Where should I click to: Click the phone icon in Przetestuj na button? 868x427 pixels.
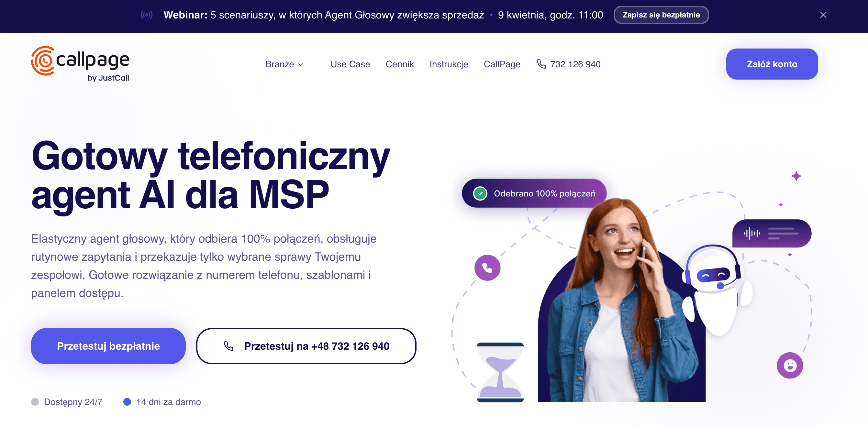(x=229, y=346)
